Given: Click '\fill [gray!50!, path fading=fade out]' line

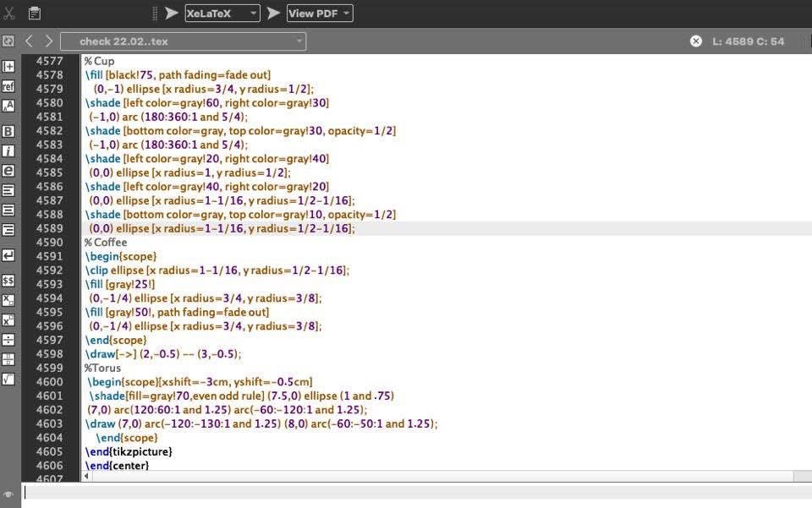Looking at the screenshot, I should [x=177, y=313].
